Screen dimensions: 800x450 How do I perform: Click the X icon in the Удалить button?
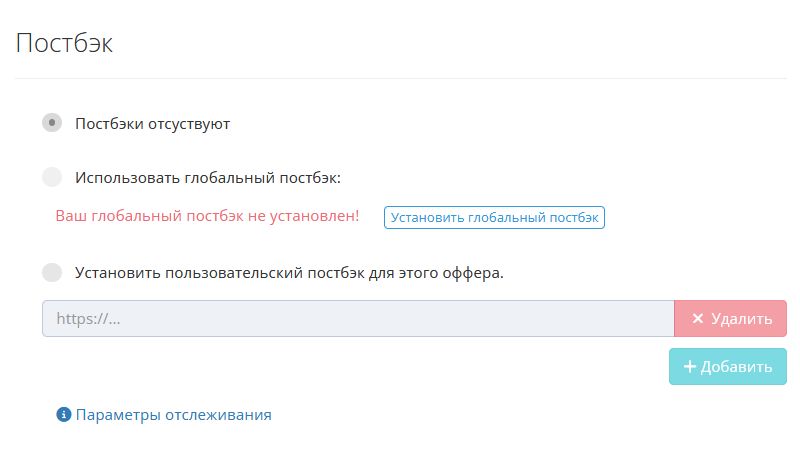point(698,319)
